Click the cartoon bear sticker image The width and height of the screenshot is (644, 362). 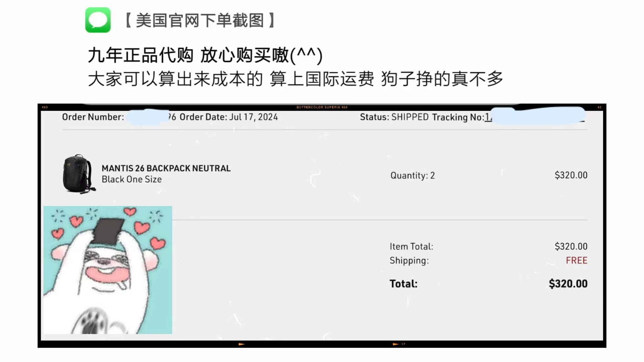click(x=108, y=270)
